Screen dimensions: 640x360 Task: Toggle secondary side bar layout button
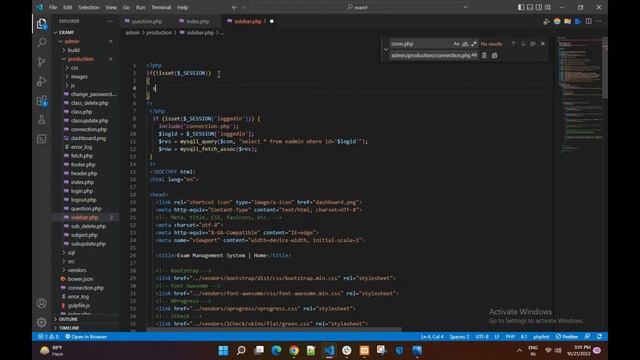(539, 7)
